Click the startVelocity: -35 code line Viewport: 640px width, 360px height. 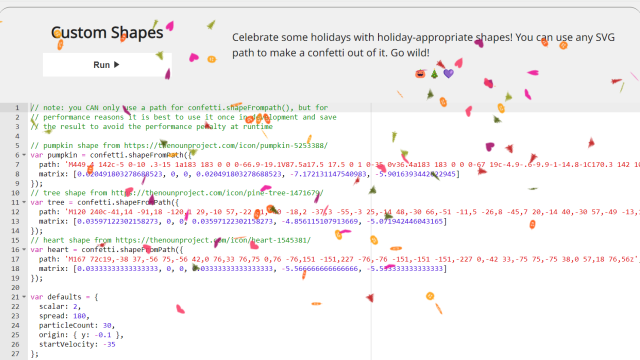tap(77, 344)
